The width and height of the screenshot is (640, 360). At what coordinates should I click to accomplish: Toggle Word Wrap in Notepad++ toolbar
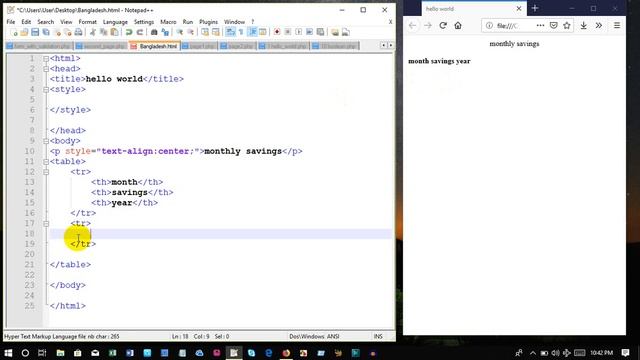click(230, 32)
